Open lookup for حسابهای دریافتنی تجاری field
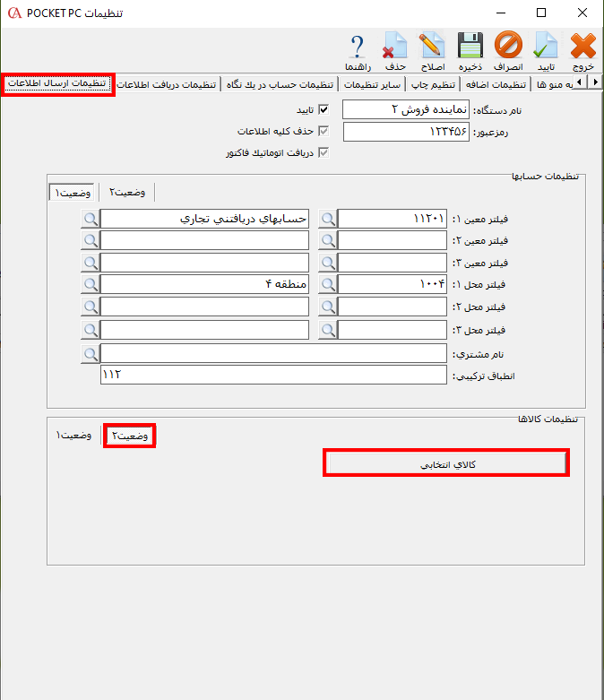The image size is (604, 700). click(x=91, y=219)
